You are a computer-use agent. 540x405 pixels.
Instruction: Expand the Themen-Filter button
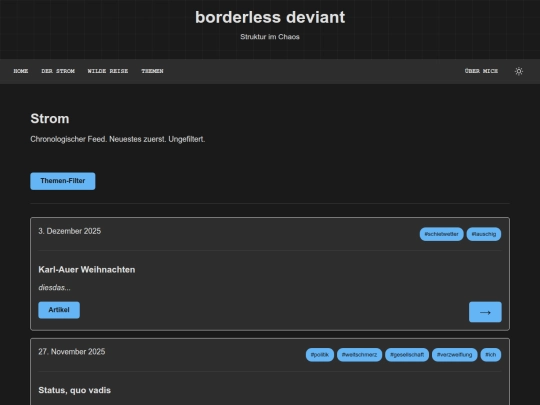63,181
